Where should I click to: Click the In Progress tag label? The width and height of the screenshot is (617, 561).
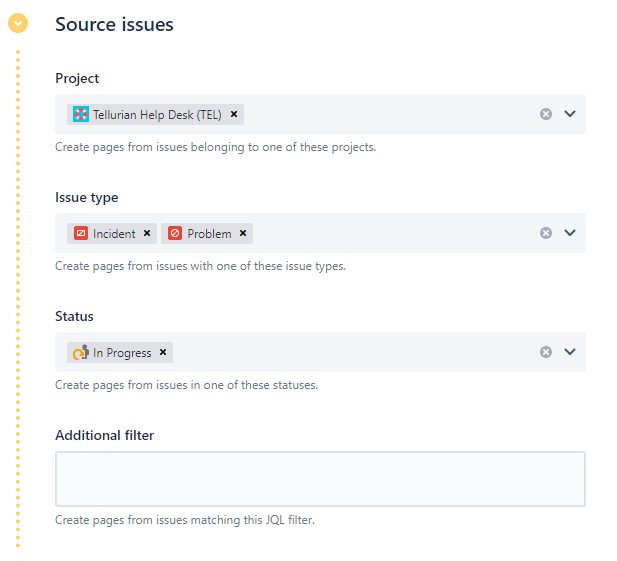pos(122,352)
